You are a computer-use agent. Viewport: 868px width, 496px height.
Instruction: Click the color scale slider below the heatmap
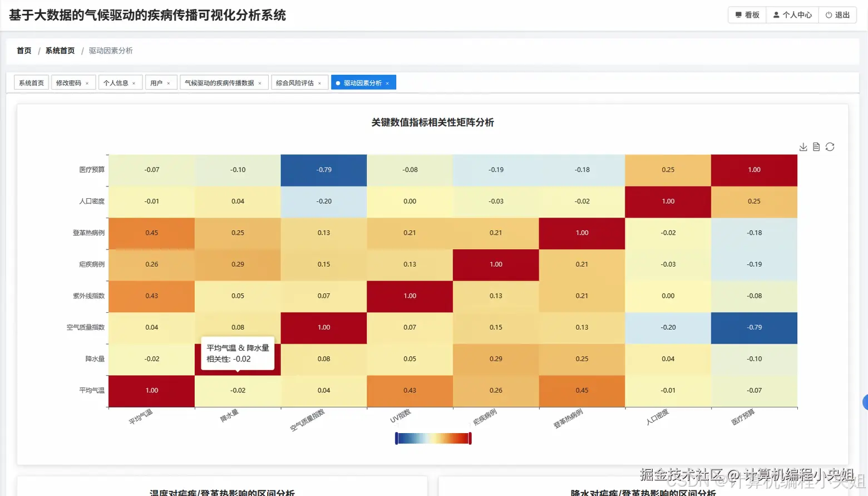point(432,438)
